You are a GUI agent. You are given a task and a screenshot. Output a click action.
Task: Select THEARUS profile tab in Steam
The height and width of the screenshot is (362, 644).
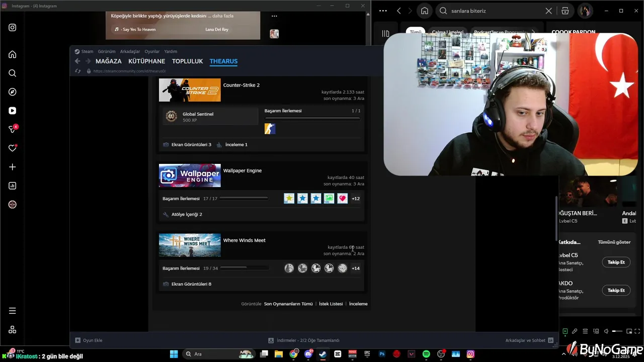[x=223, y=61]
